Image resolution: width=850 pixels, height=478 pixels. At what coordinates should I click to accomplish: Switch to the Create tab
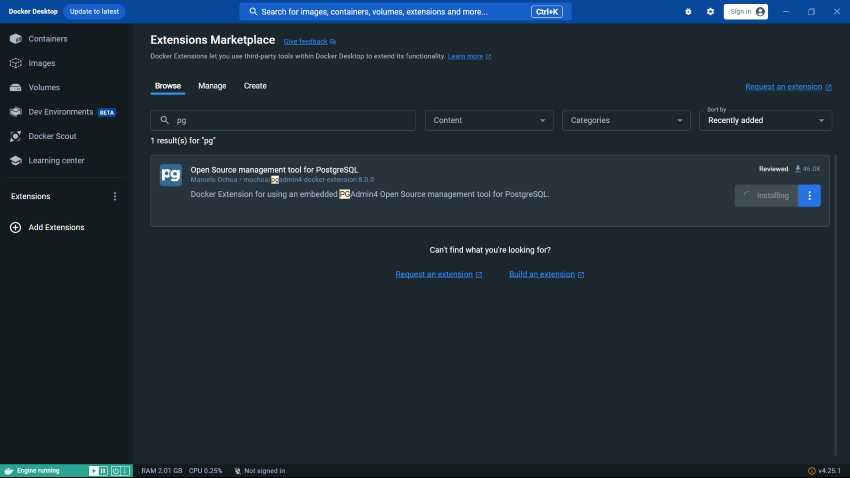click(x=255, y=86)
